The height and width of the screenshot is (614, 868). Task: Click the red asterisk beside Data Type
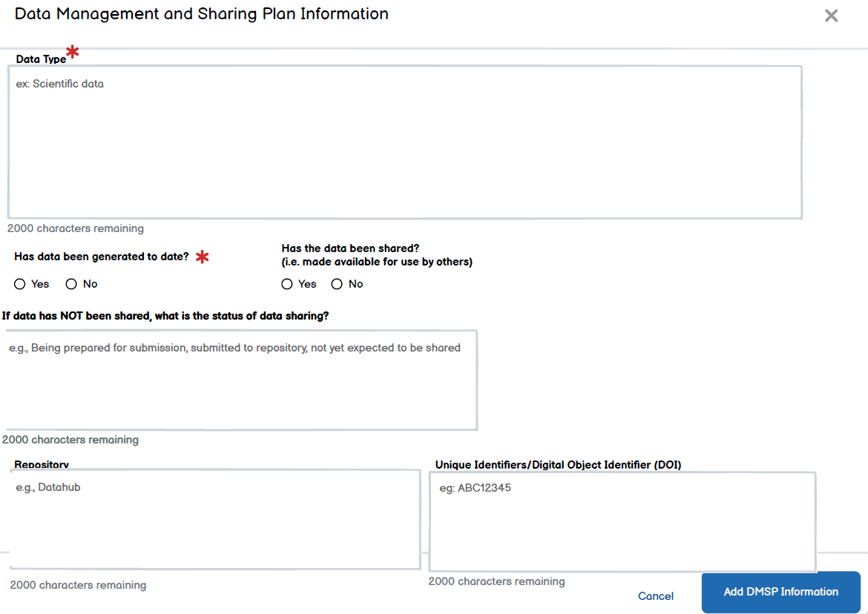(73, 52)
